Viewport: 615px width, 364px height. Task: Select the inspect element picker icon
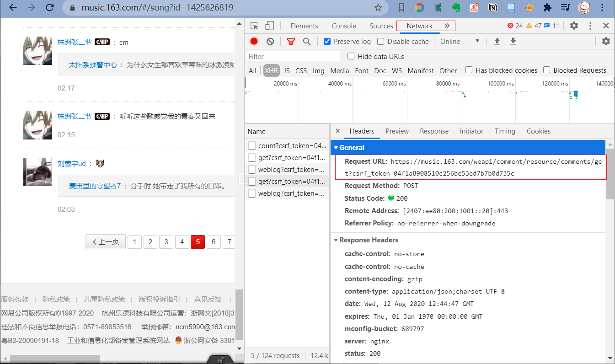(255, 26)
